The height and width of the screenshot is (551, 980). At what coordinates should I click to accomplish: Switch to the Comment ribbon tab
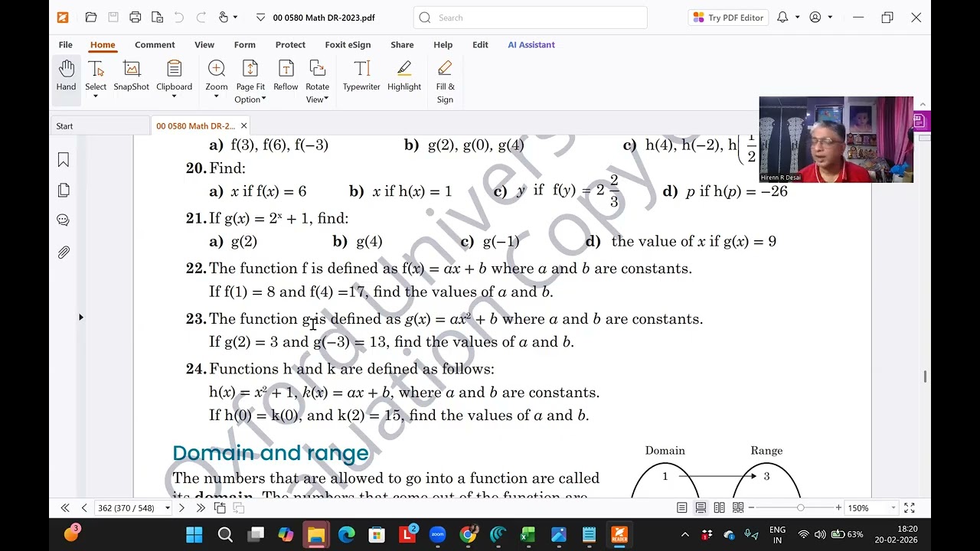click(155, 44)
